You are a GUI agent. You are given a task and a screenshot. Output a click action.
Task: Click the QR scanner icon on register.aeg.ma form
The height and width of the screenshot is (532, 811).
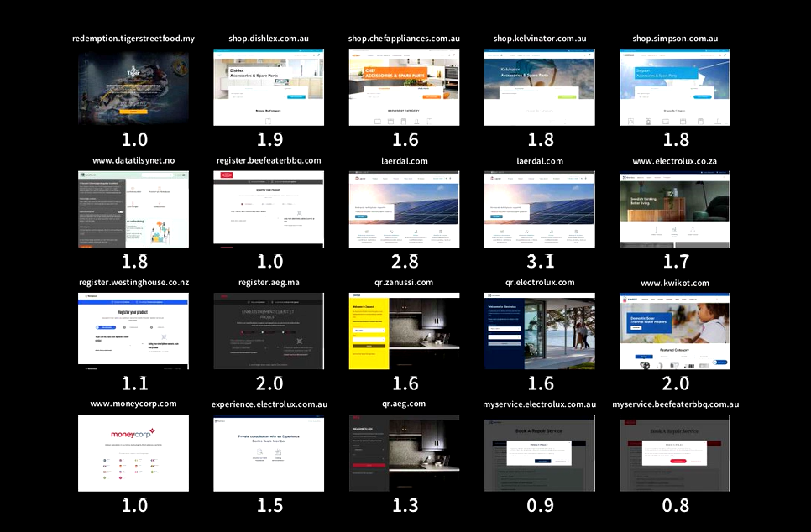click(300, 341)
